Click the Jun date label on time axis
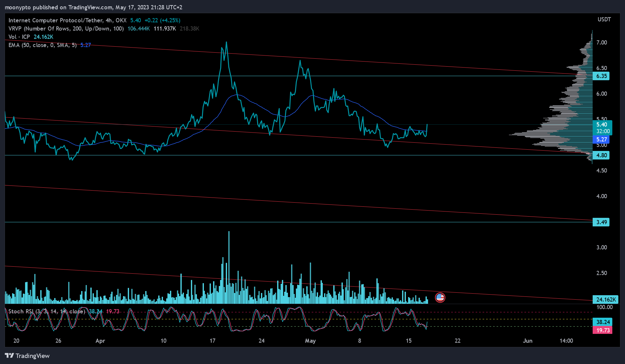This screenshot has width=625, height=364. point(528,341)
